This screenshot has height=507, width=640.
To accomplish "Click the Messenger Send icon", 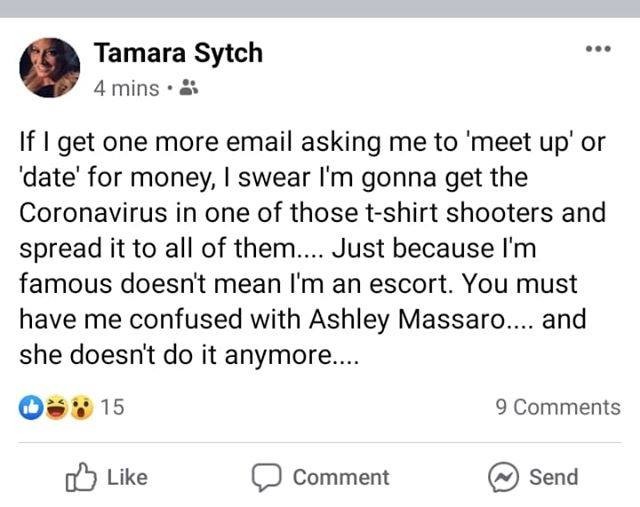I will pos(502,478).
